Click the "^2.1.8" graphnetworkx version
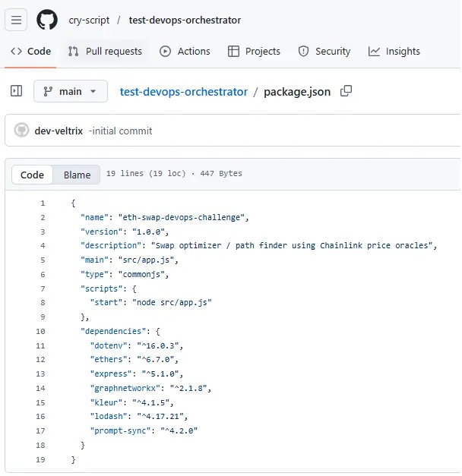 coord(188,388)
